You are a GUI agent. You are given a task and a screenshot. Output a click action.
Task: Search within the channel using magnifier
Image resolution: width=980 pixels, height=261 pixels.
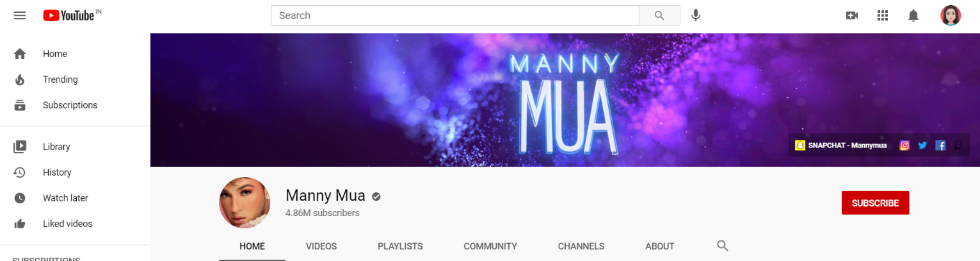tap(723, 246)
